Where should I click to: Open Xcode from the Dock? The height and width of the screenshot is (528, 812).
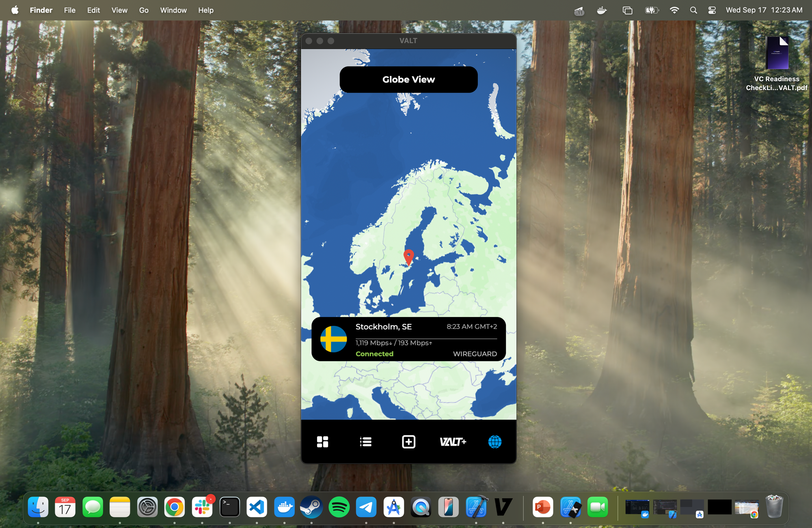[x=476, y=507]
